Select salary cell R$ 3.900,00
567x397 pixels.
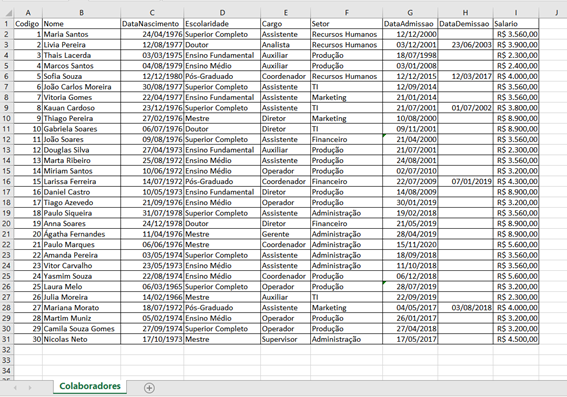(x=516, y=45)
